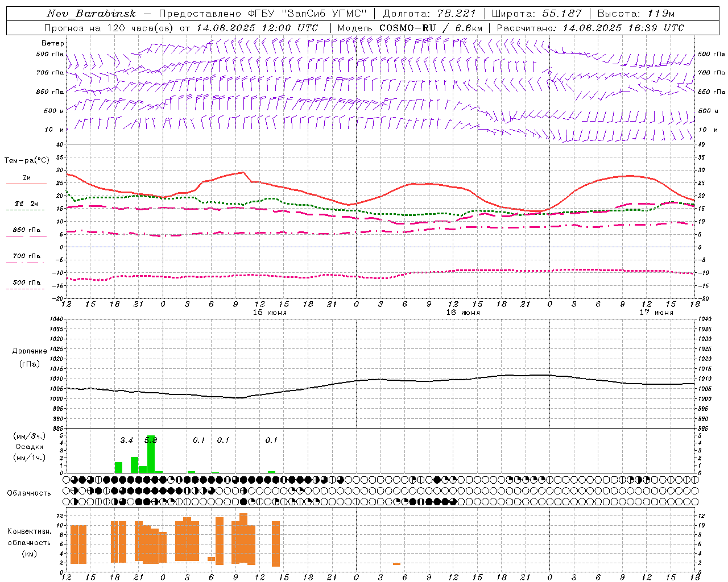Select the 'Широта: 55.187' latitude value
Screen dimensions: 728x582
pyautogui.click(x=536, y=14)
